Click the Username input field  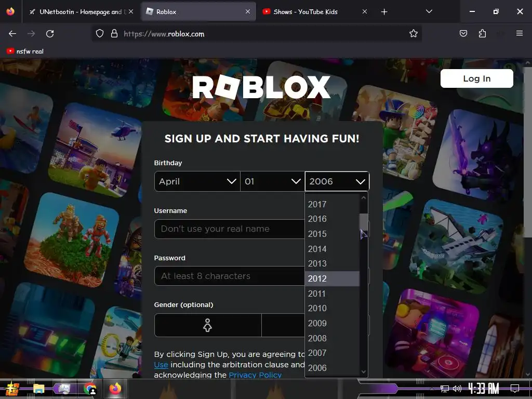[x=229, y=229]
